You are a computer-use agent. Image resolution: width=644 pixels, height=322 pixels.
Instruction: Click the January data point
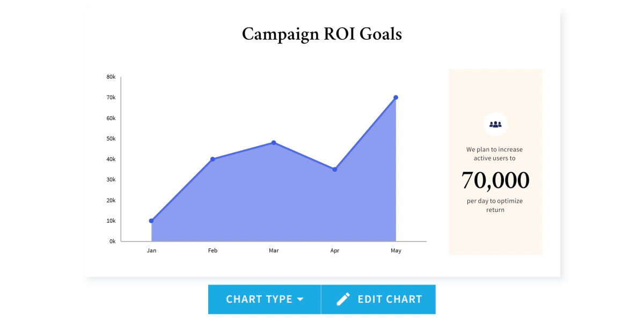[x=151, y=221]
